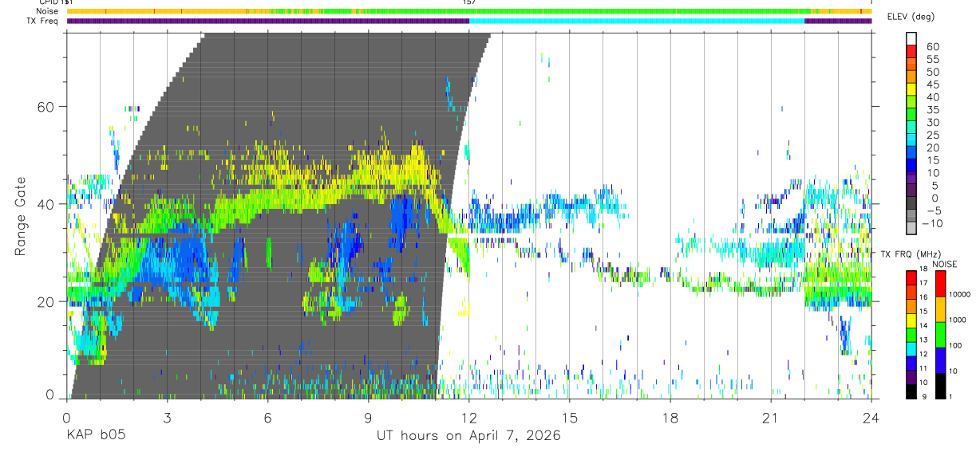980x452 pixels.
Task: Click the '10000' label on the NOISE colorbar
Action: pyautogui.click(x=959, y=295)
